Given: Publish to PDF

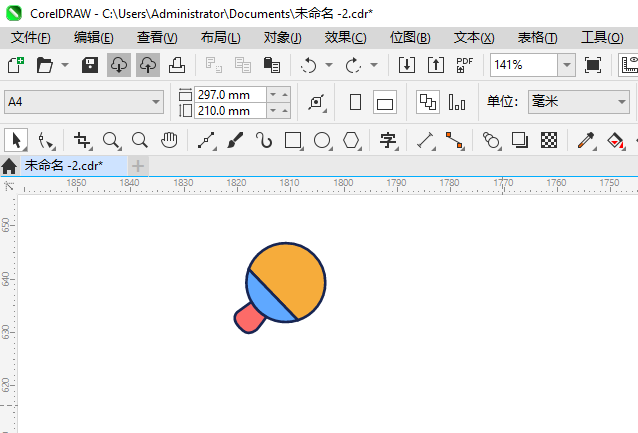Looking at the screenshot, I should (465, 65).
